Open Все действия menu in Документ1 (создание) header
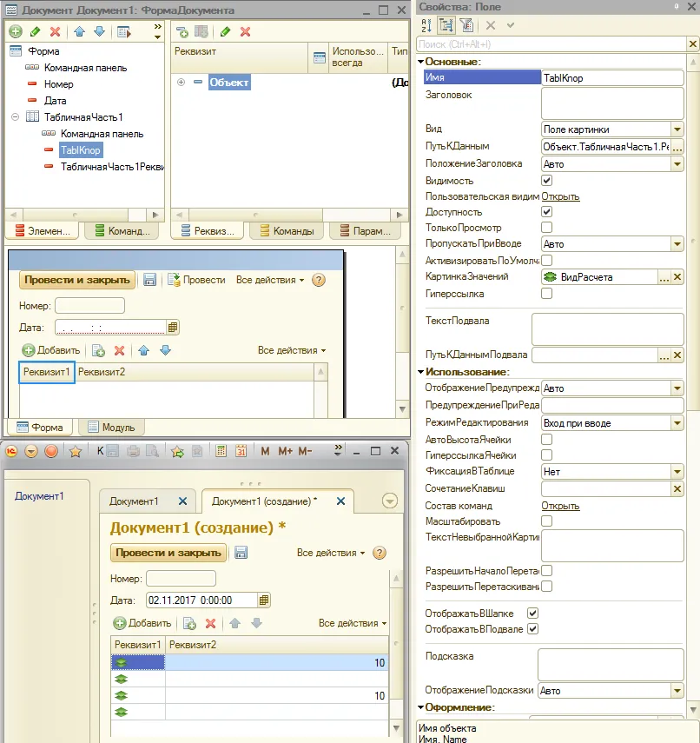Image resolution: width=700 pixels, height=743 pixels. point(331,553)
